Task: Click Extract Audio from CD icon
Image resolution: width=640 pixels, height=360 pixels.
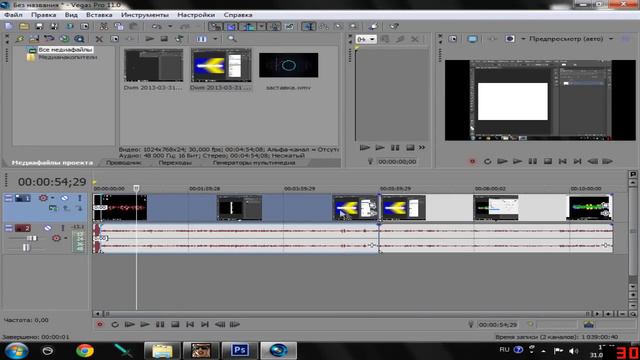Action: (49, 39)
